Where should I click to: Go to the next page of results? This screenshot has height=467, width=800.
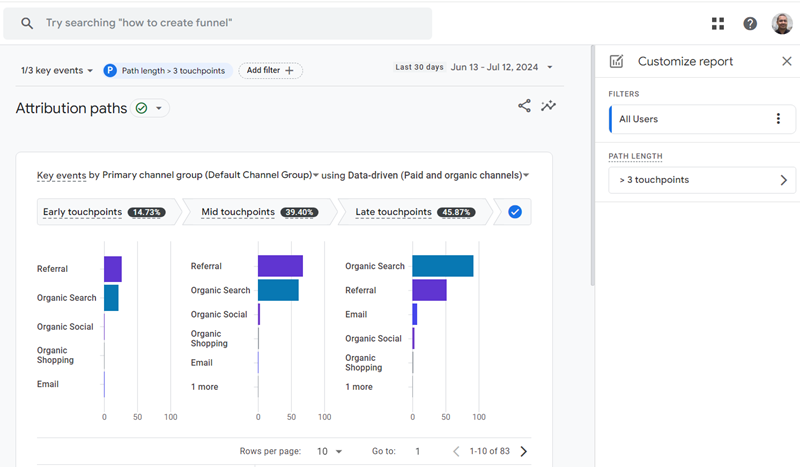523,451
